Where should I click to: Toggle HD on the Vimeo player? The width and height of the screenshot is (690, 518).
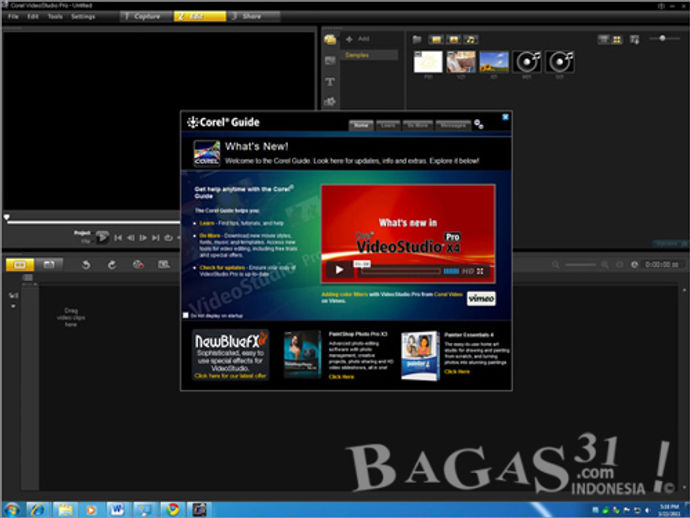[x=467, y=271]
